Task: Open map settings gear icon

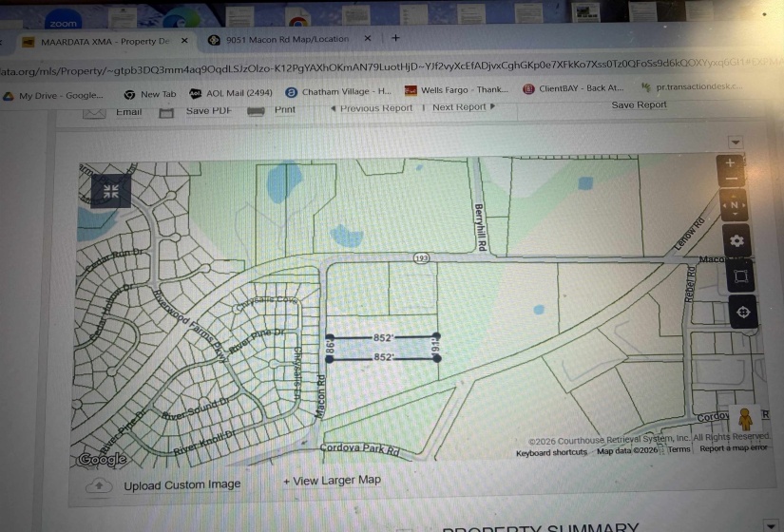Action: point(737,241)
